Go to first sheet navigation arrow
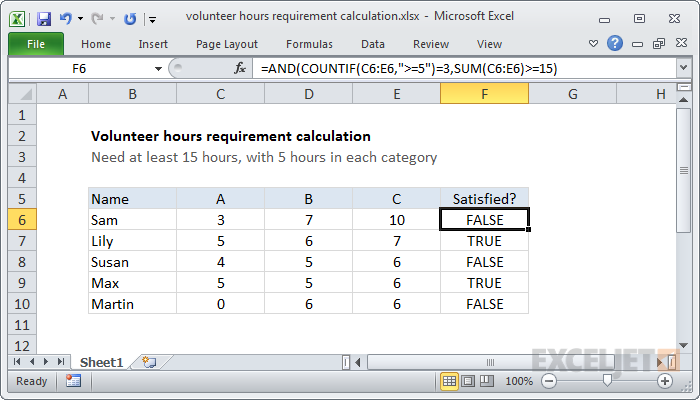The height and width of the screenshot is (400, 700). click(17, 362)
